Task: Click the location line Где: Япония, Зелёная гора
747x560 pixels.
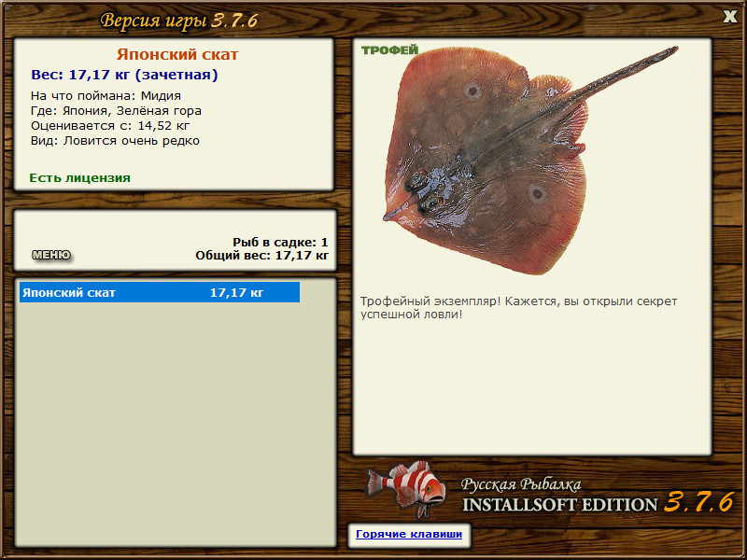Action: 116,111
